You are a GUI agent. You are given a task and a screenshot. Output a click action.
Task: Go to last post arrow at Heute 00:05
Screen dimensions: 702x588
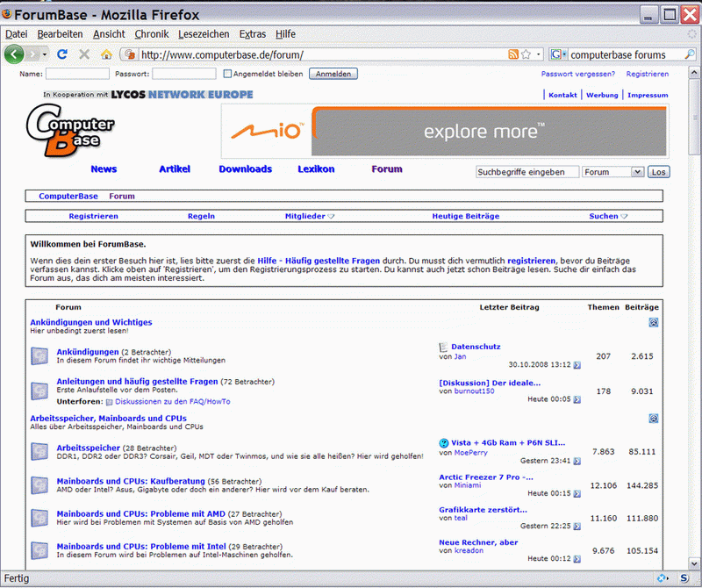pos(577,399)
